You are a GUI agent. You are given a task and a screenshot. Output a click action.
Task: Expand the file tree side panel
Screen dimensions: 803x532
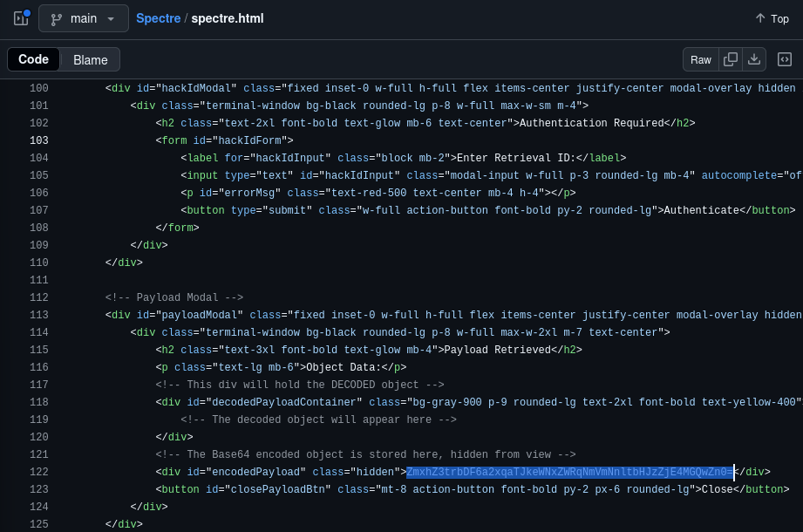point(21,18)
